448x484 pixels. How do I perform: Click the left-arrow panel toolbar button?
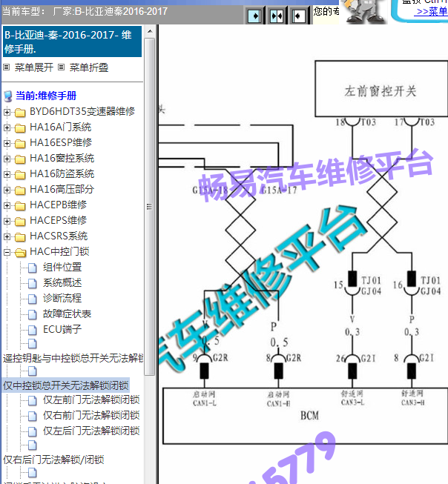pos(299,16)
